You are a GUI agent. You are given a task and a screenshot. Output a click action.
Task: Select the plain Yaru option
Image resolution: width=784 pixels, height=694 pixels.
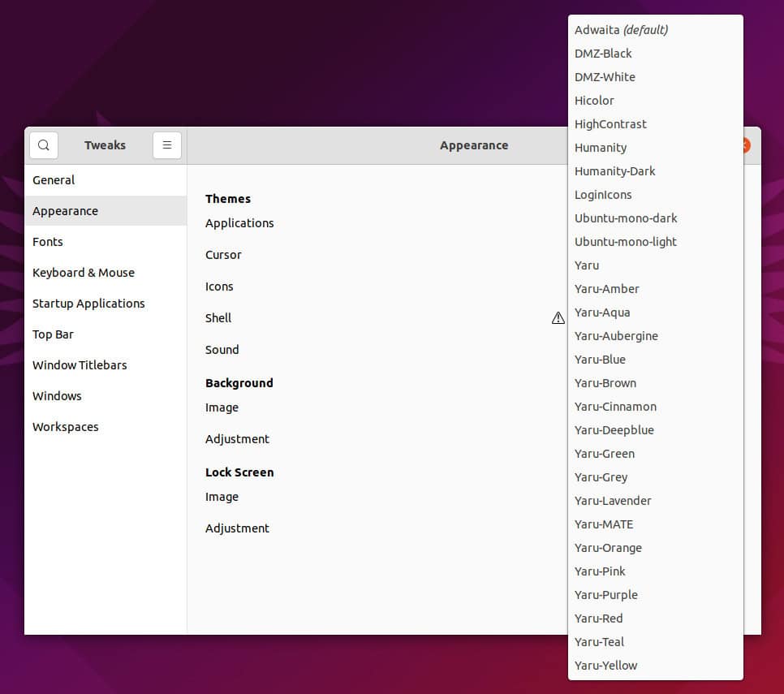(656, 265)
